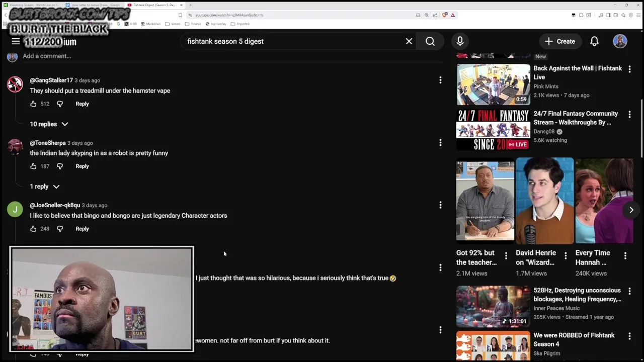Share this page from address bar
The image size is (644, 362).
(x=435, y=15)
